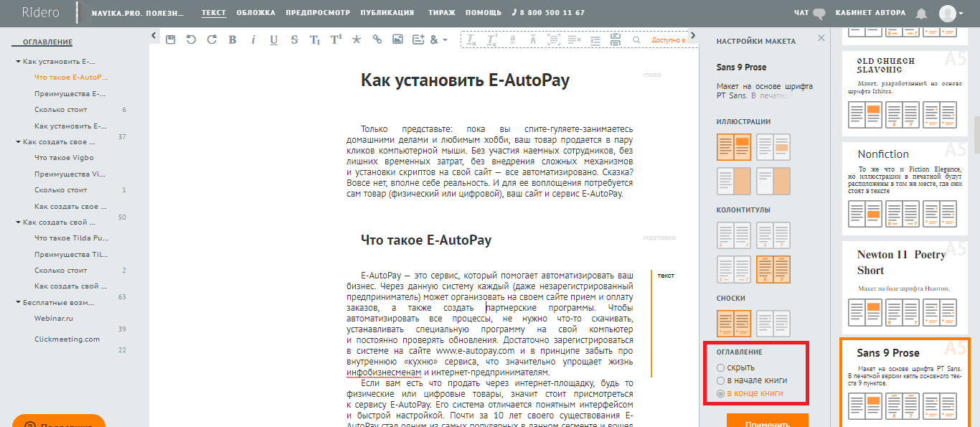Undo the last edit
Viewport: 980px width, 427px height.
[191, 40]
